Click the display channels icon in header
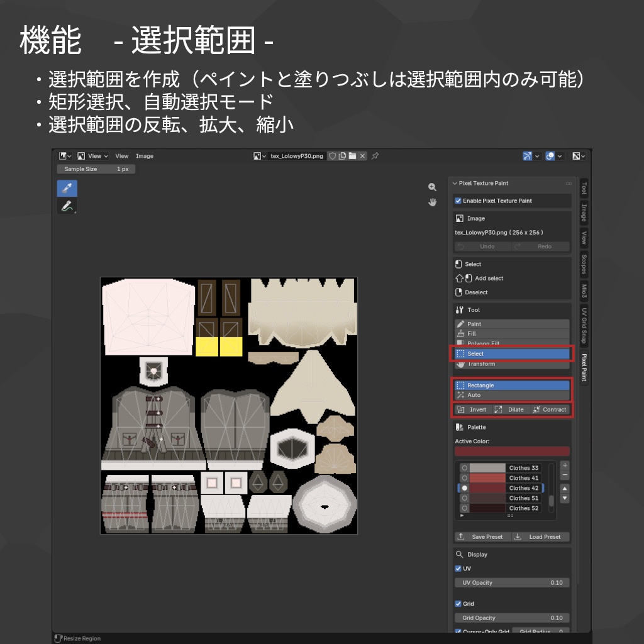The width and height of the screenshot is (644, 644). tap(576, 156)
